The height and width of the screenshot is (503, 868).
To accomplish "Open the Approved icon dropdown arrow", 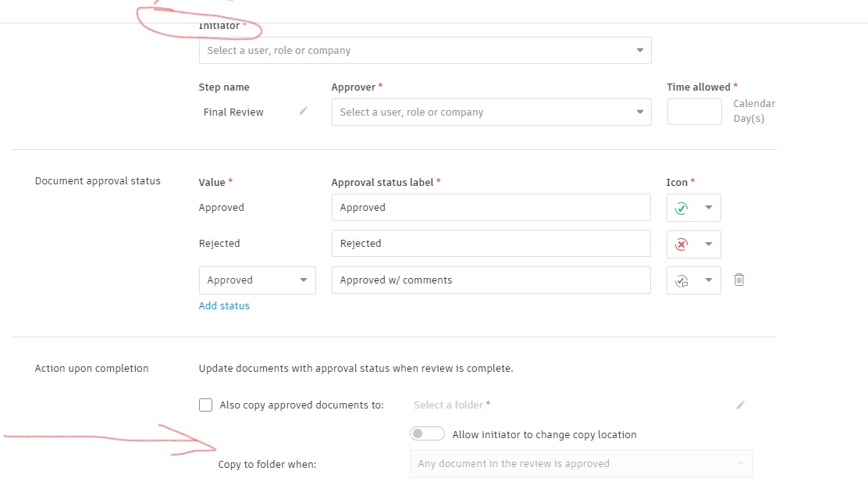I will [x=709, y=208].
